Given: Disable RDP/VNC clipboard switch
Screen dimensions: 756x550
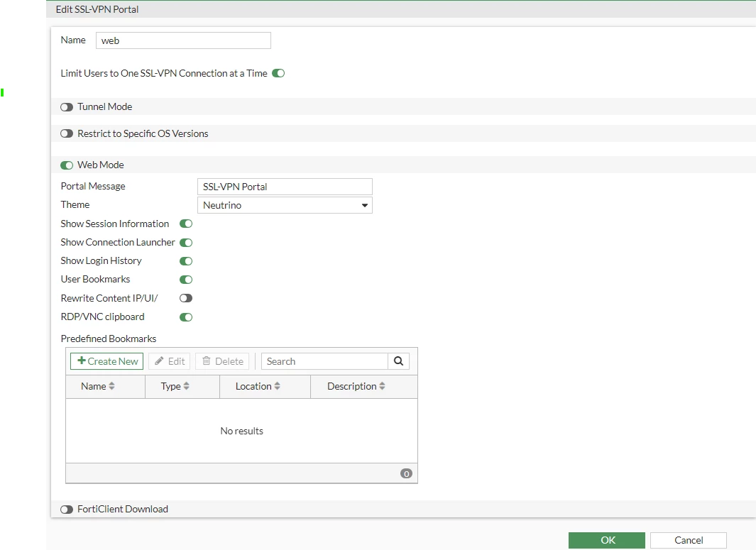Looking at the screenshot, I should [186, 317].
